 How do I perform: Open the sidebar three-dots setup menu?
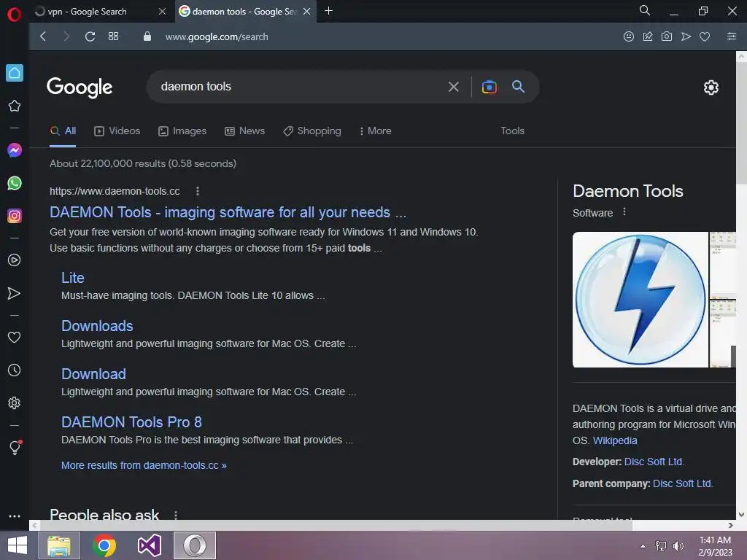click(x=15, y=516)
